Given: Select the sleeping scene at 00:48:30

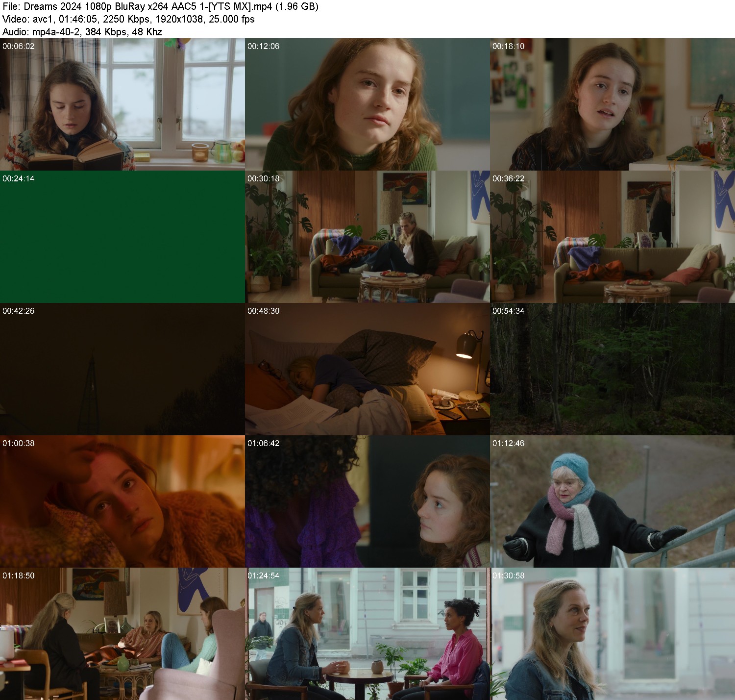Looking at the screenshot, I should (367, 369).
